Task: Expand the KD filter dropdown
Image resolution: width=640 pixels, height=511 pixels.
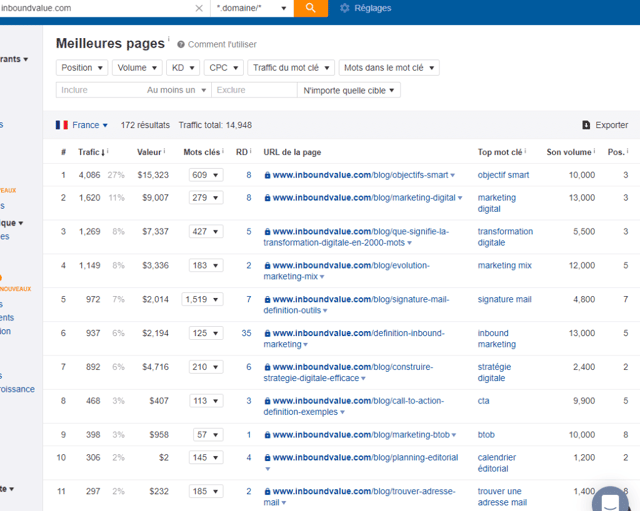Action: [183, 68]
